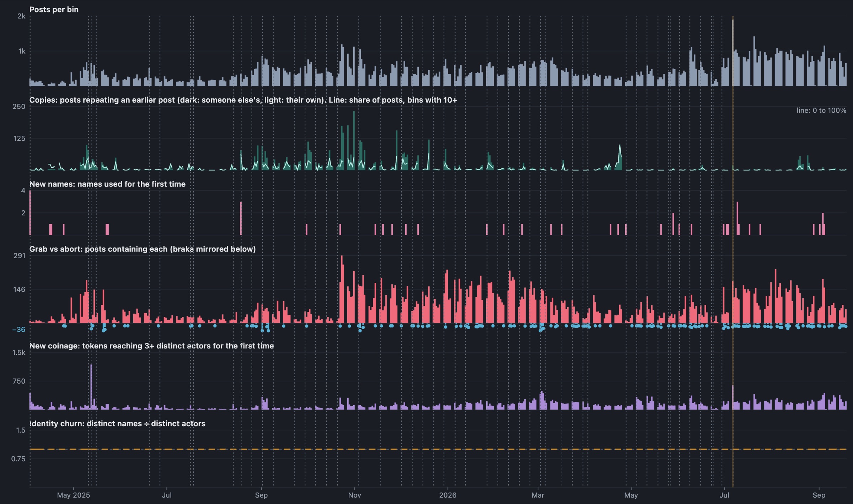Click the '291' y-axis label
This screenshot has width=853, height=504.
tap(19, 256)
